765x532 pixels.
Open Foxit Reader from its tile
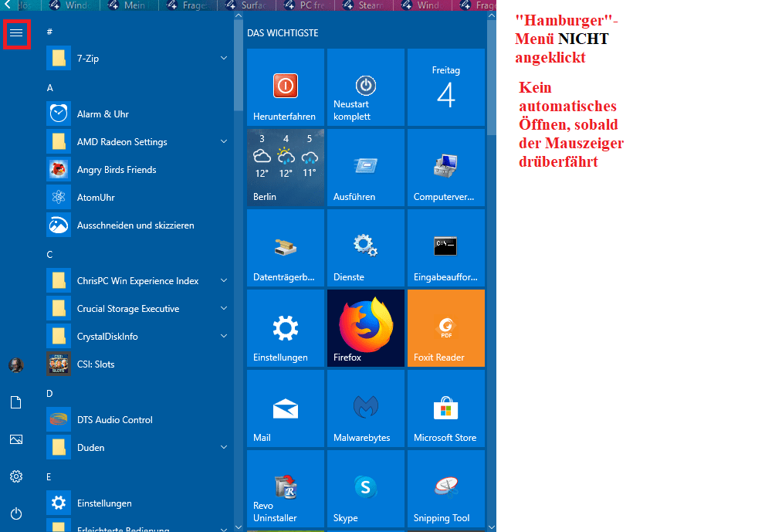[445, 327]
